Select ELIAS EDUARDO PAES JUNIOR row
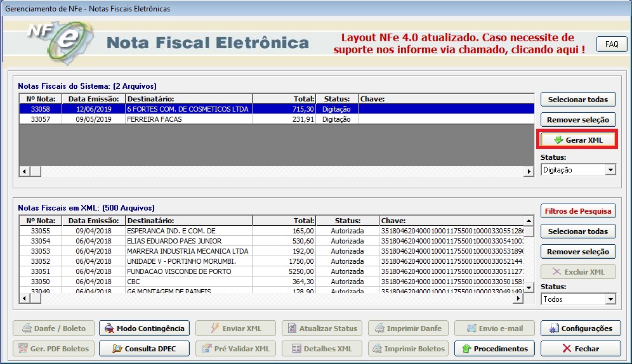This screenshot has height=364, width=632. coord(271,241)
